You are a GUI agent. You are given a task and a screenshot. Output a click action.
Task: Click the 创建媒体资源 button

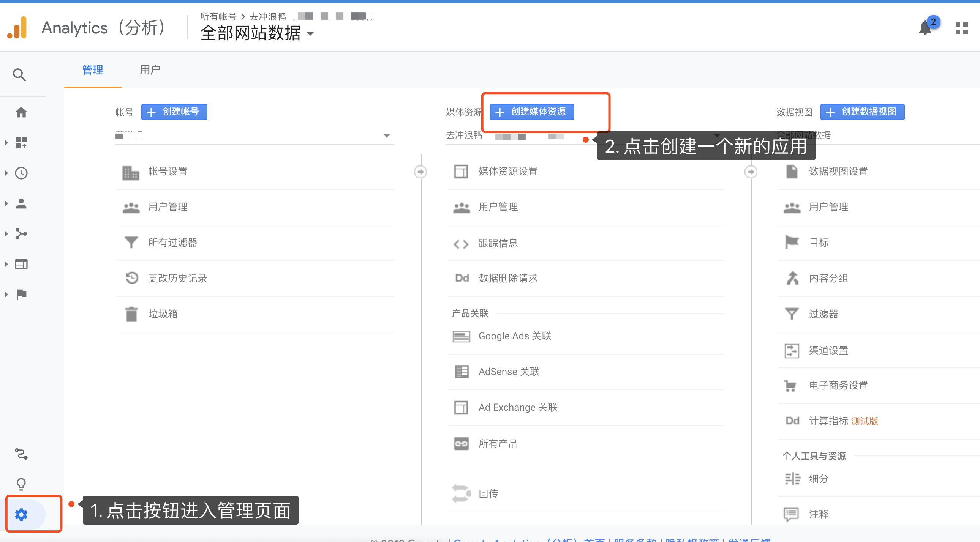pyautogui.click(x=532, y=112)
